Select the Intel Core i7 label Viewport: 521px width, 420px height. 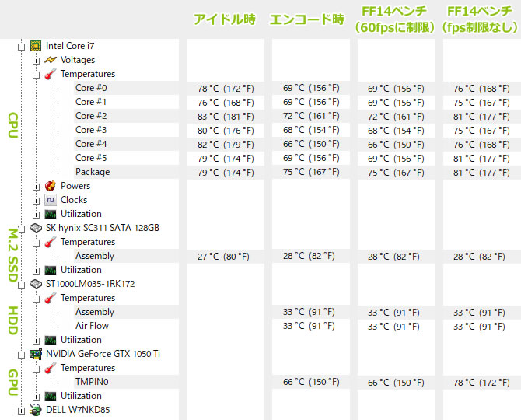coord(70,46)
